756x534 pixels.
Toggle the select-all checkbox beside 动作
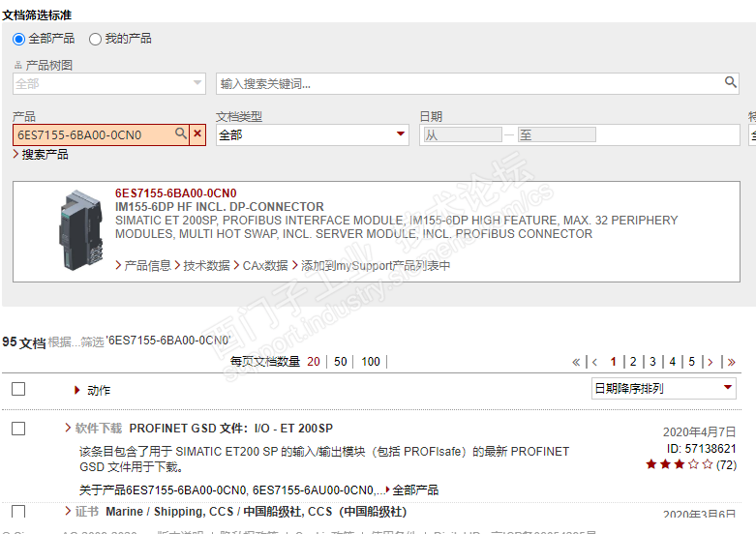[18, 389]
